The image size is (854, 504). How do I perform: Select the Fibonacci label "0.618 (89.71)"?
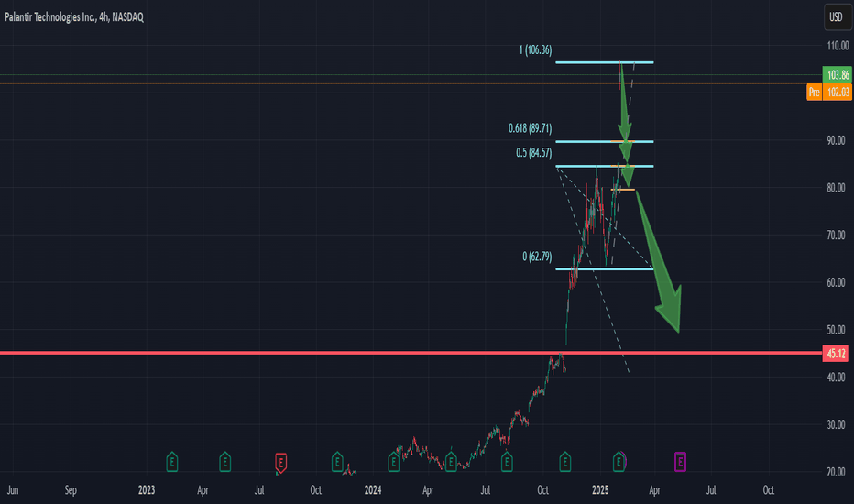pyautogui.click(x=530, y=128)
